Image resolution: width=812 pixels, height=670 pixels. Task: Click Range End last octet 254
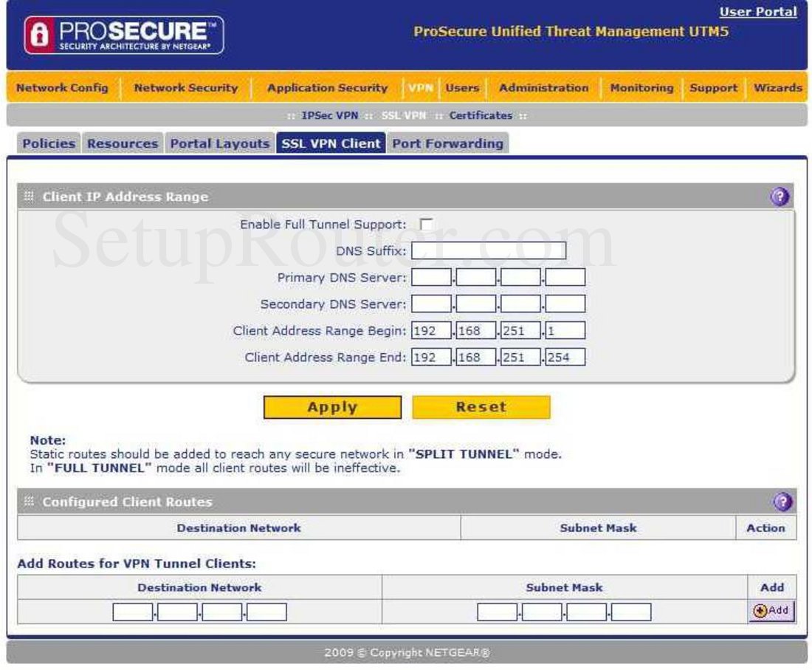click(565, 357)
